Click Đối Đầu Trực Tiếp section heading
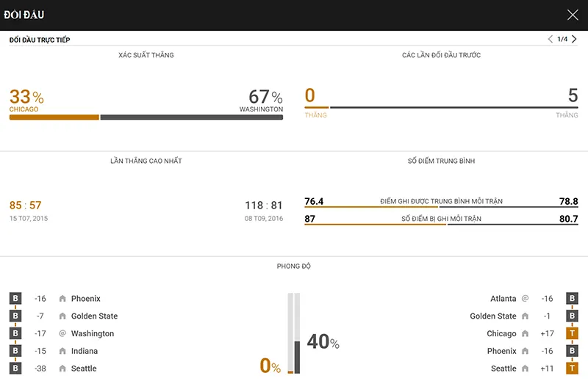 point(40,40)
